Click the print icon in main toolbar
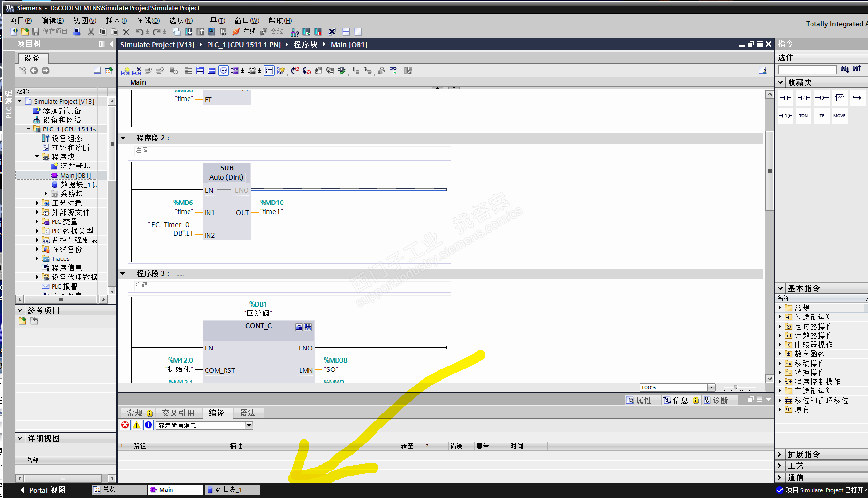The height and width of the screenshot is (498, 868). point(77,32)
